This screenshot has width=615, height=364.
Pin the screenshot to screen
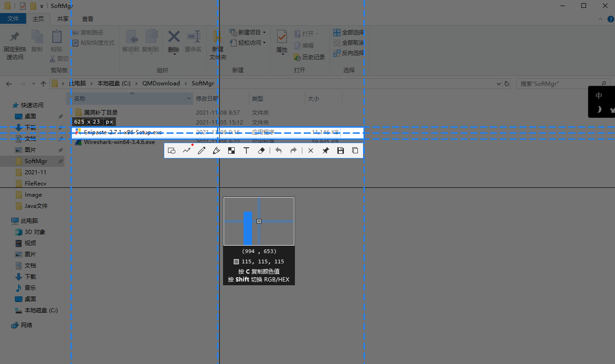point(325,150)
